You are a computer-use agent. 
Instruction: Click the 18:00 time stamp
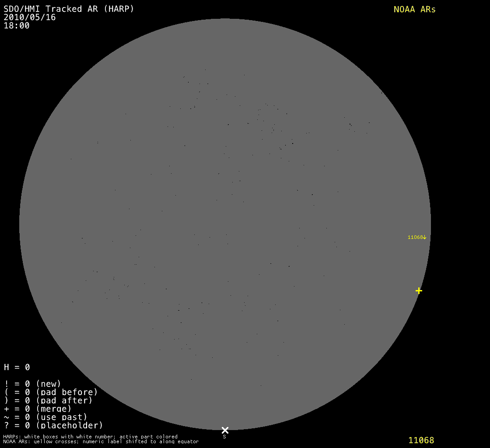(17, 26)
